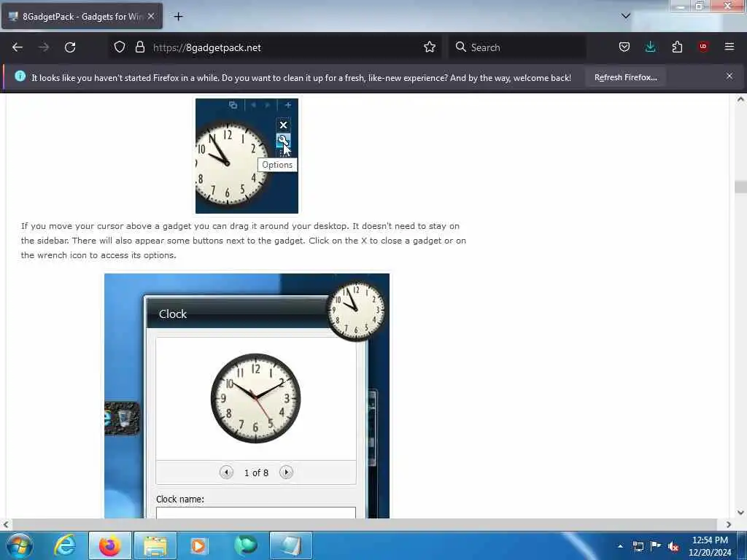Viewport: 747px width, 560px height.
Task: Bookmark this page with the star icon
Action: click(x=430, y=47)
